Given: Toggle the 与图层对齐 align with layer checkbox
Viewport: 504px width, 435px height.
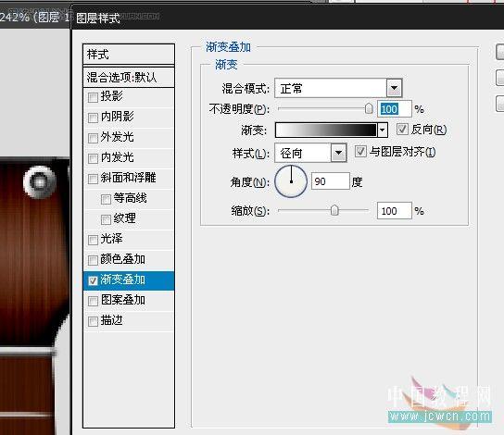Looking at the screenshot, I should (x=360, y=151).
